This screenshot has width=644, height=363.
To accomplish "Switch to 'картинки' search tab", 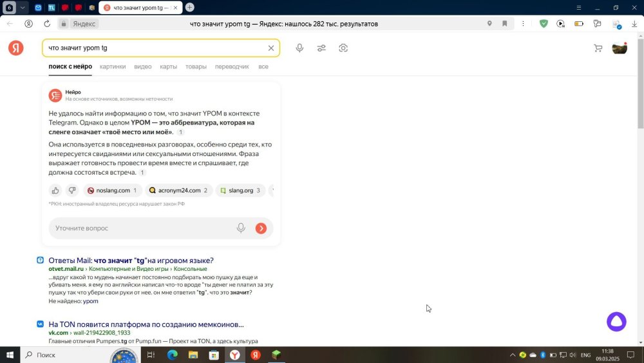I will point(113,66).
